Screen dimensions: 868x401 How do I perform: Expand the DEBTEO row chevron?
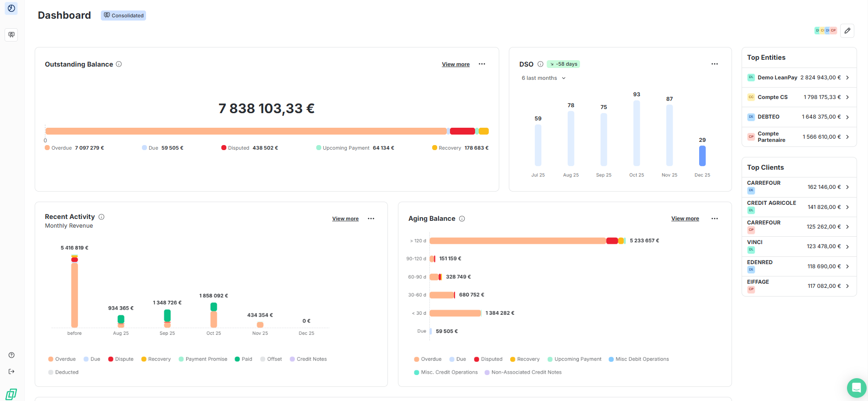pos(847,117)
